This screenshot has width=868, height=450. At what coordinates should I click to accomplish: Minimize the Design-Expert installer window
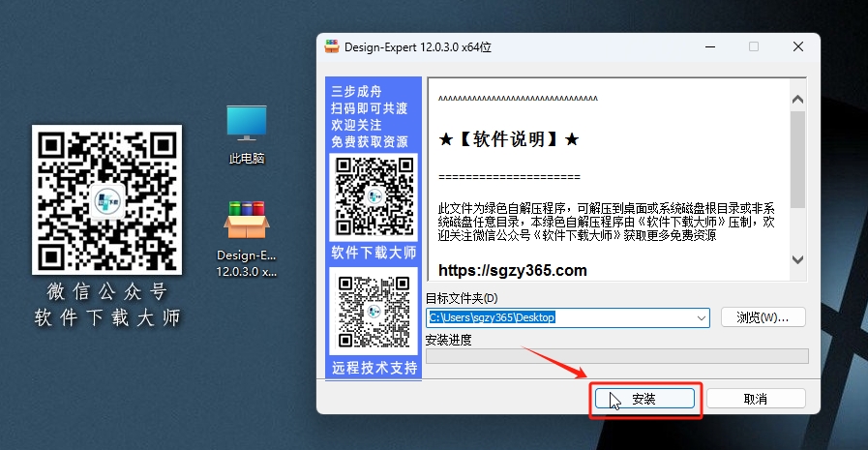click(710, 47)
